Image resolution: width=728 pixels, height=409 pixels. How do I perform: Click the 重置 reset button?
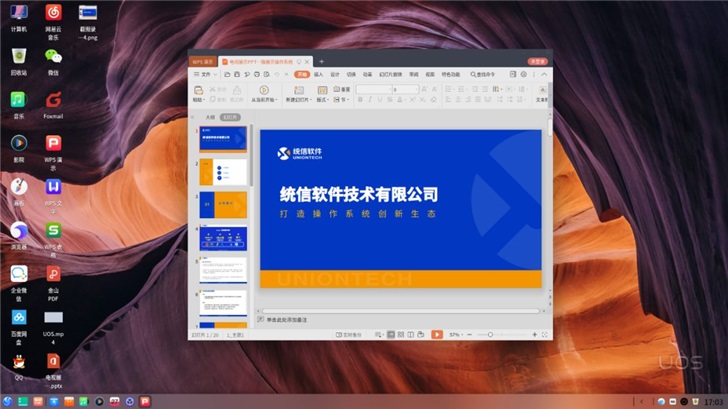pos(345,89)
